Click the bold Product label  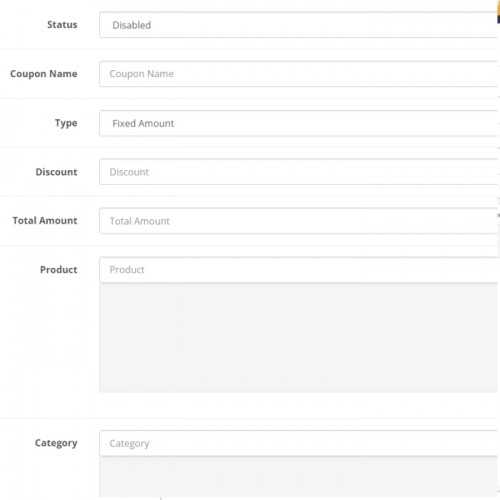(x=59, y=270)
